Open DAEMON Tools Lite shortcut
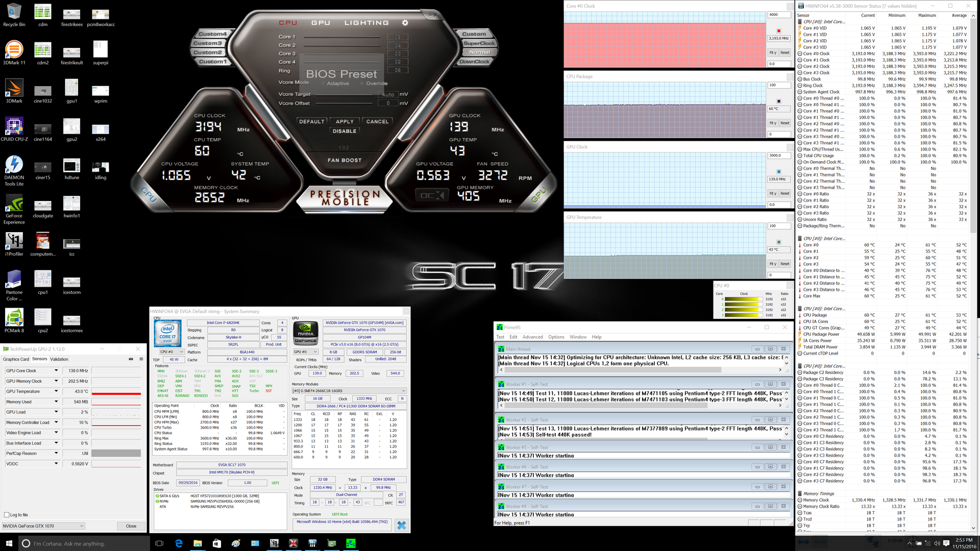 [x=14, y=170]
